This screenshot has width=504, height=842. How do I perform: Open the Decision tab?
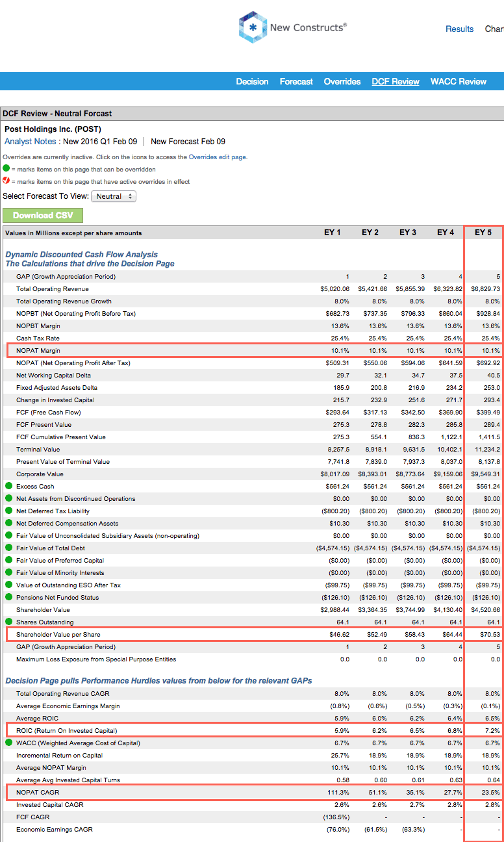click(252, 81)
